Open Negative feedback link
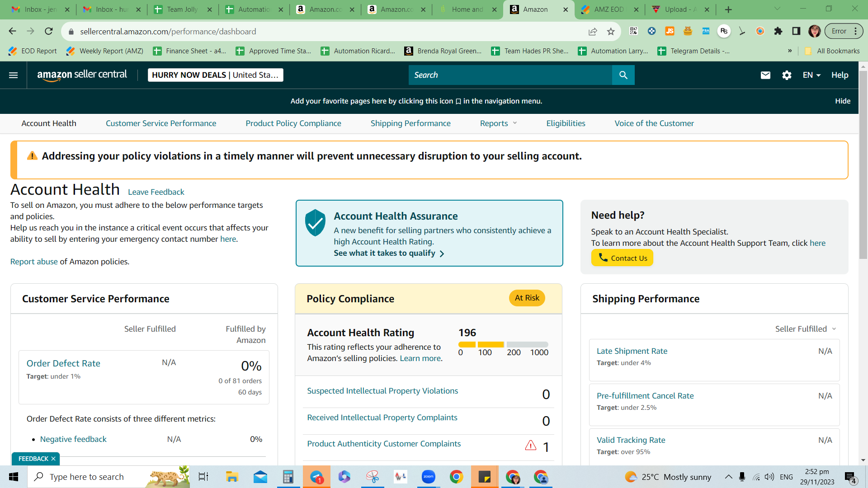 [73, 439]
